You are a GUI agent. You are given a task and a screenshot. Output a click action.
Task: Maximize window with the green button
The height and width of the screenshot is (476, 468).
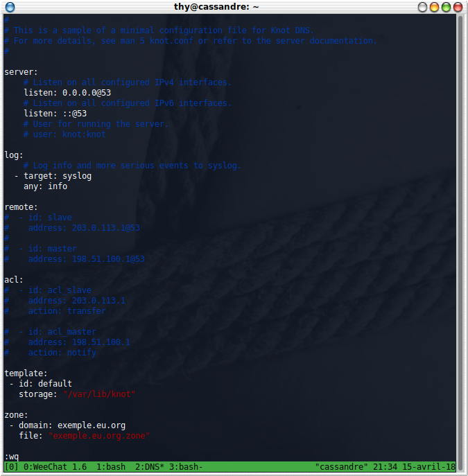pyautogui.click(x=446, y=7)
